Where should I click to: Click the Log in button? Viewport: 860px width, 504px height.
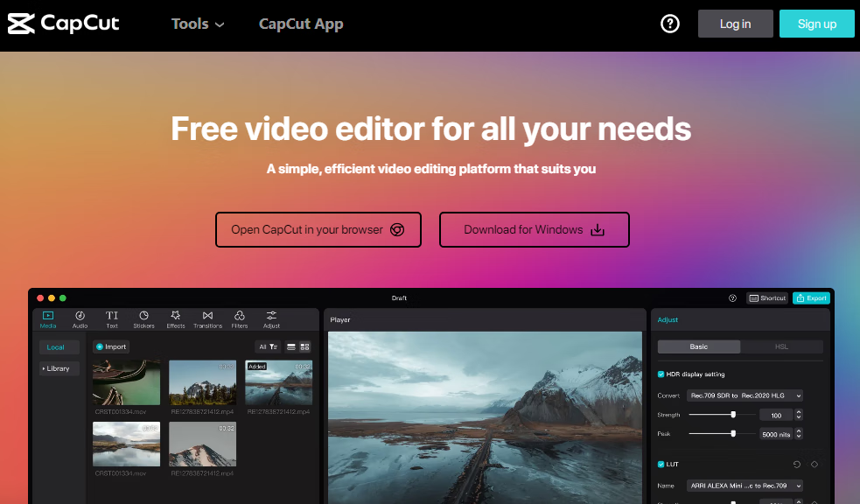click(x=735, y=24)
